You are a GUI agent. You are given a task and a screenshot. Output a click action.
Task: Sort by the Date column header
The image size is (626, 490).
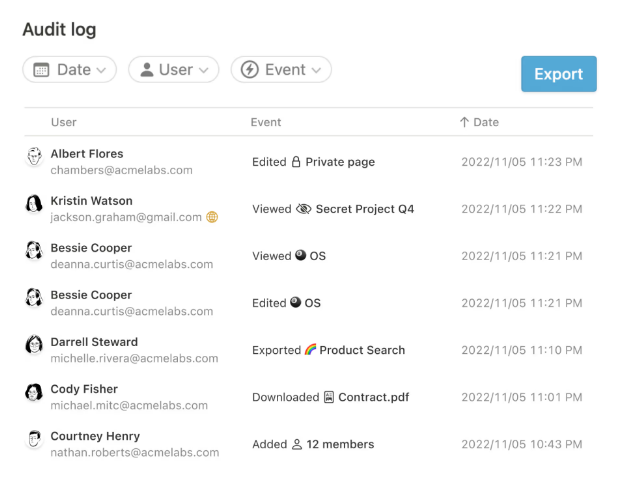pyautogui.click(x=479, y=122)
